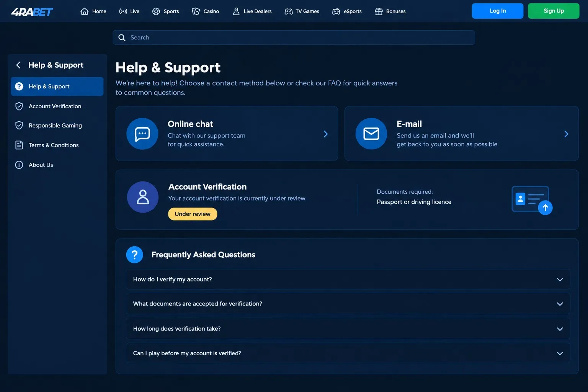Open Account Verification sidebar item

click(x=57, y=106)
